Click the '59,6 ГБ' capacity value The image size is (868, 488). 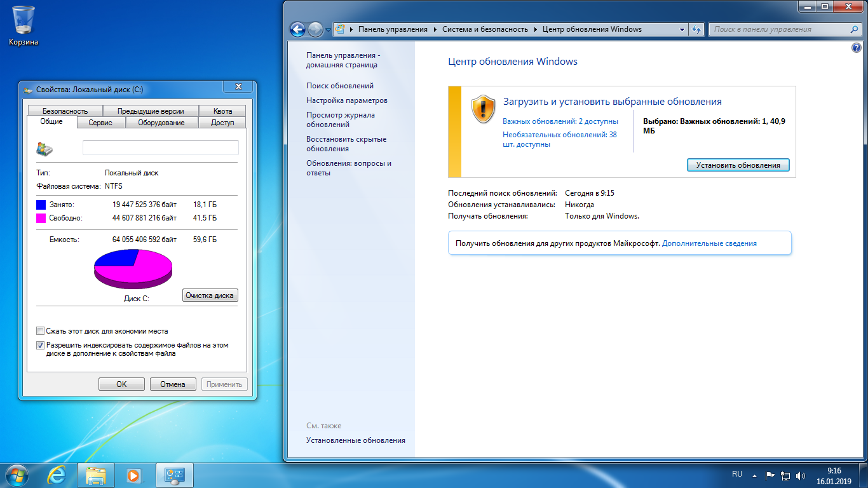coord(205,240)
